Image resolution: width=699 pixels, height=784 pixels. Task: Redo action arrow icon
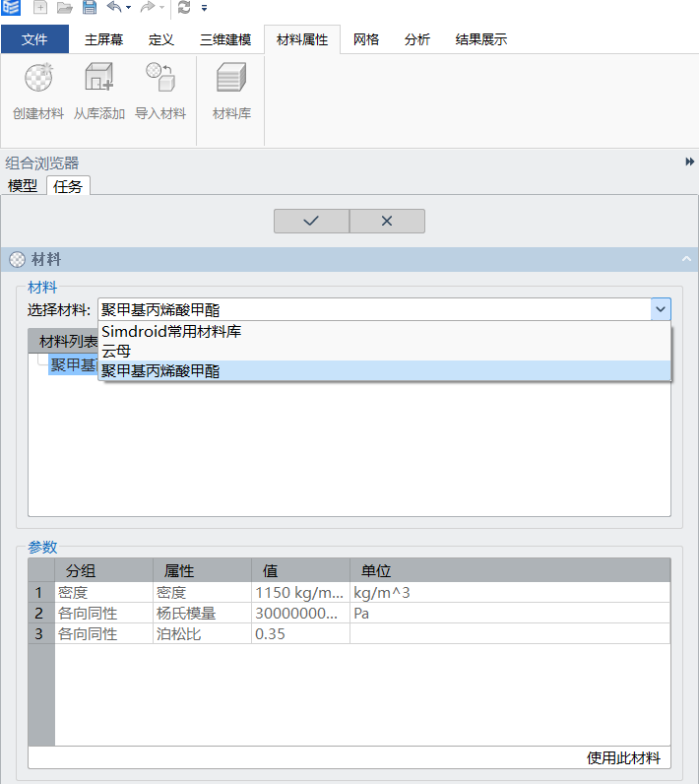tap(148, 7)
